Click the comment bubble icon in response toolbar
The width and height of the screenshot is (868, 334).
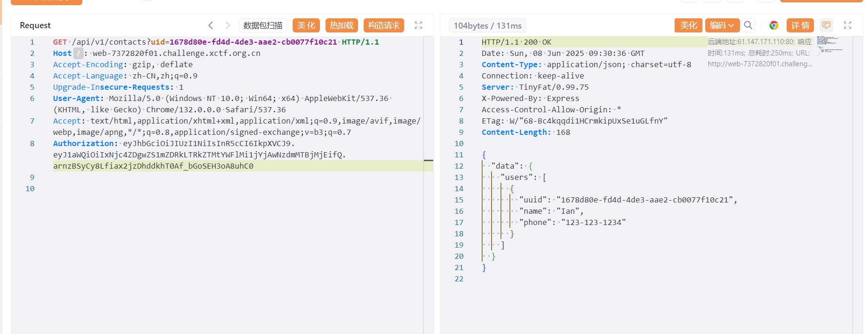pos(826,25)
